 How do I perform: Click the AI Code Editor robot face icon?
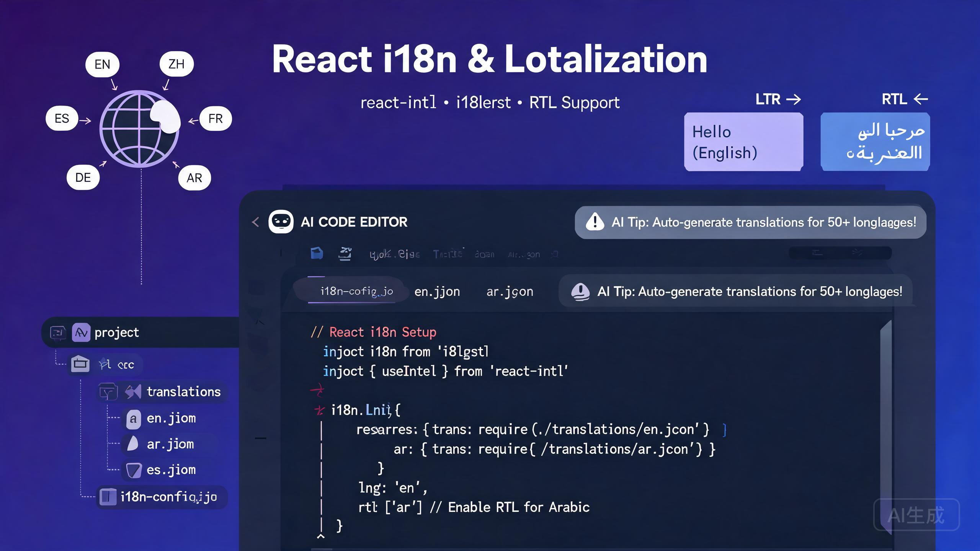281,222
